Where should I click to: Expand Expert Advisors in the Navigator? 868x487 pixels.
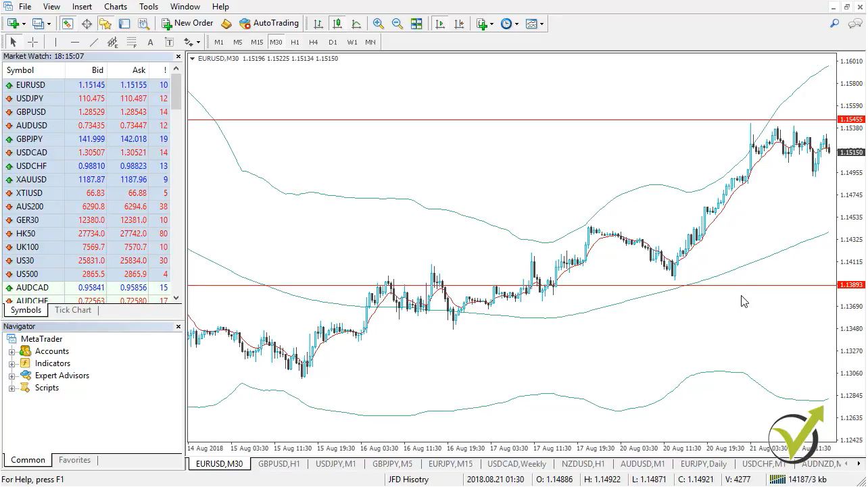pos(12,375)
